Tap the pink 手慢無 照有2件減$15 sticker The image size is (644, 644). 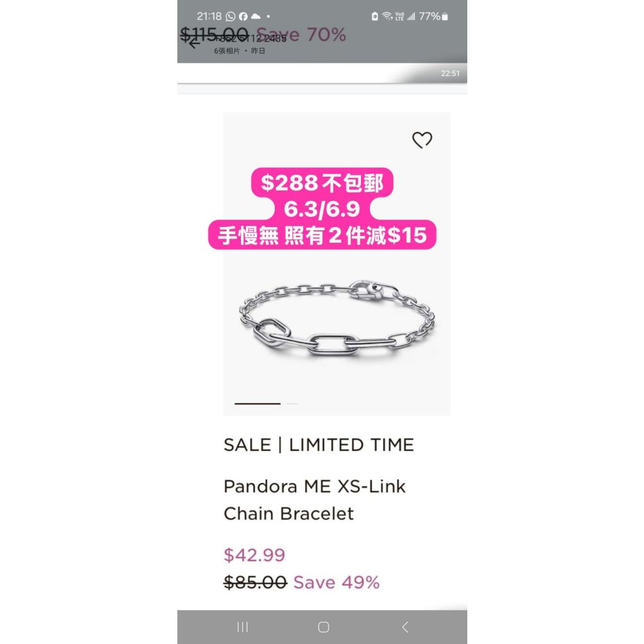(x=322, y=235)
